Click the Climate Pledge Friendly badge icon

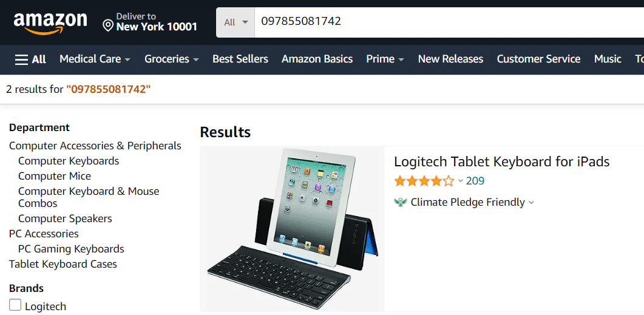pos(400,203)
